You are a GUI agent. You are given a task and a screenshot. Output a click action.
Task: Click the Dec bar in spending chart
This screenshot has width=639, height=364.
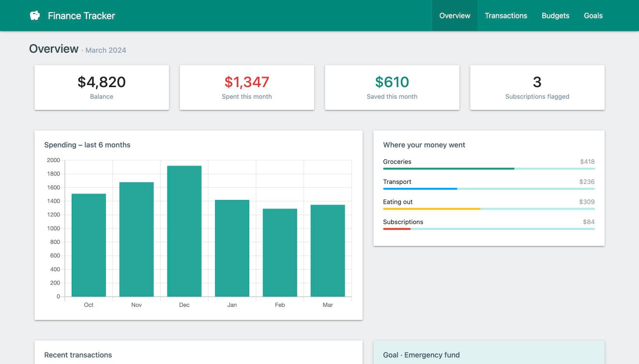pos(184,231)
